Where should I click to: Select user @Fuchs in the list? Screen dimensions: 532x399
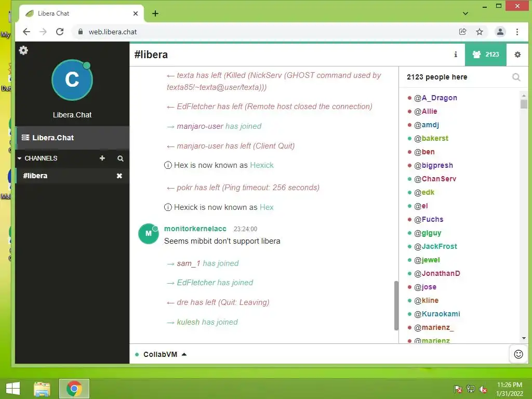pos(429,219)
